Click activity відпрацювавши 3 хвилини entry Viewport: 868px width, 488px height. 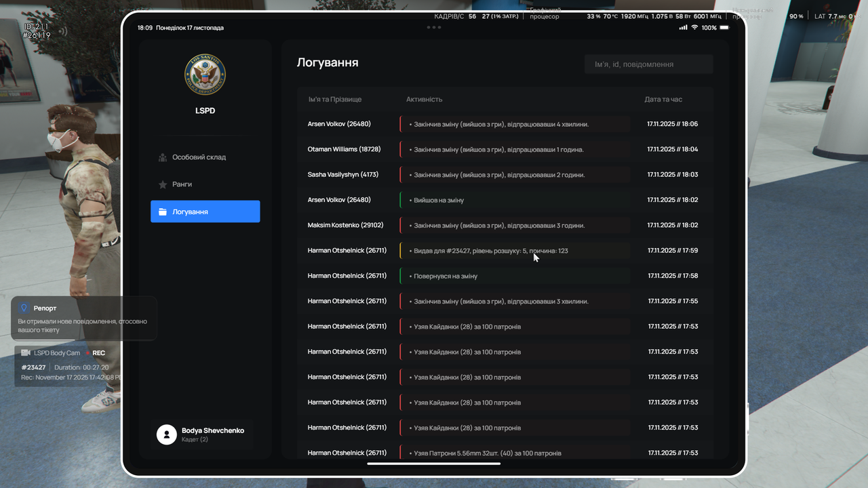point(515,301)
